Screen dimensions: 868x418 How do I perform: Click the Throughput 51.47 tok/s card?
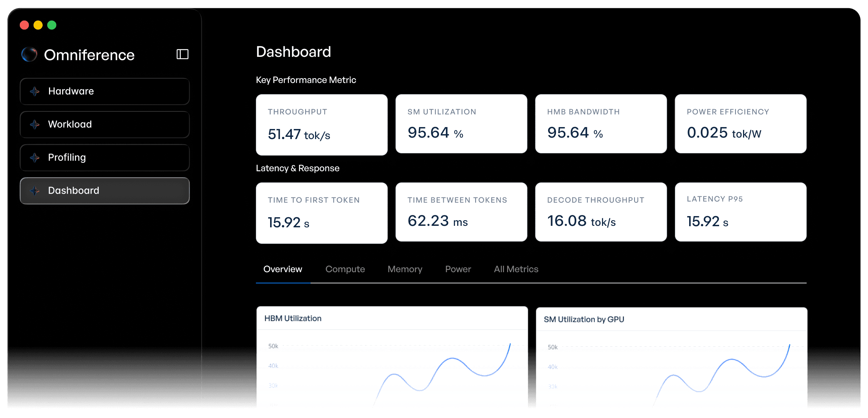tap(322, 125)
